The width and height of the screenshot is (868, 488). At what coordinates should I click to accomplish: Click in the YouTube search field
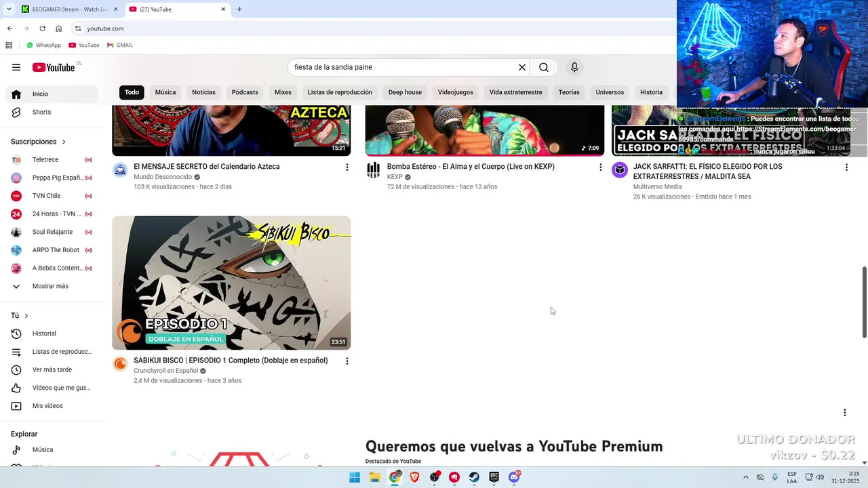coord(403,67)
